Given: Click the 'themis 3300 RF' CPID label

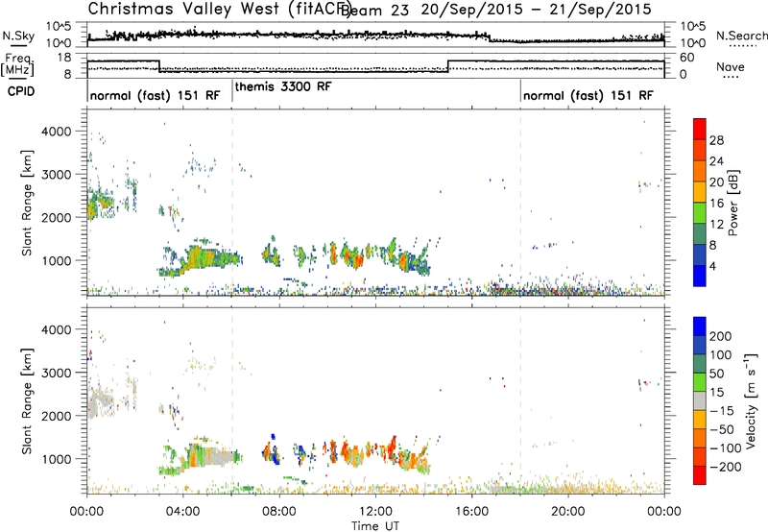Looking at the screenshot, I should [x=283, y=86].
